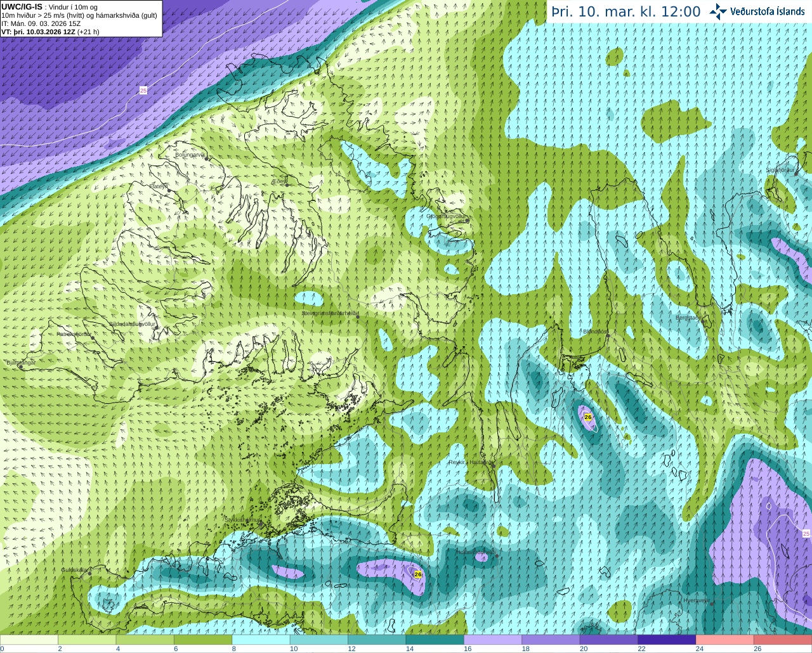Click the Flateyri station label

click(x=159, y=186)
